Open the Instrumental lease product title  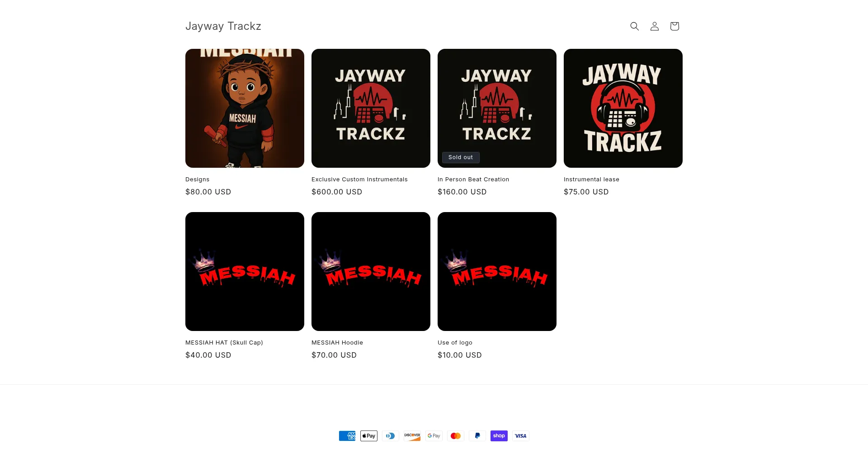(591, 180)
